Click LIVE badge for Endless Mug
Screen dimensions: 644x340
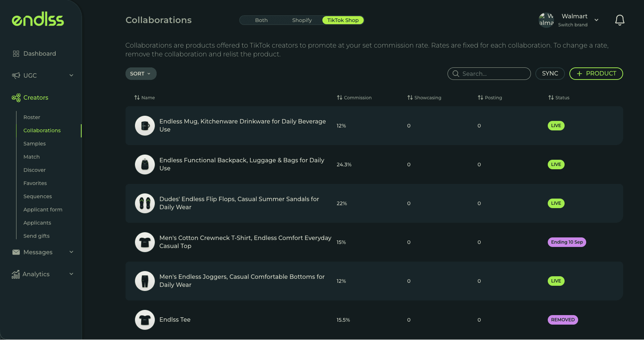(556, 126)
